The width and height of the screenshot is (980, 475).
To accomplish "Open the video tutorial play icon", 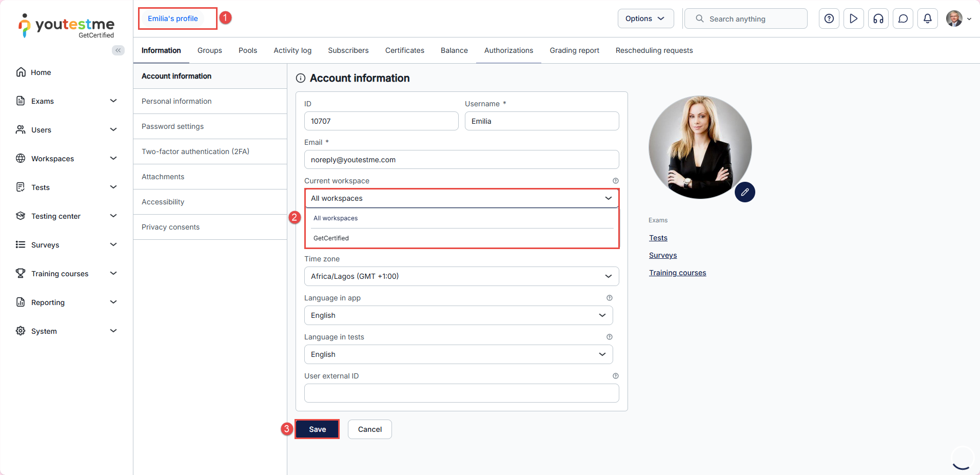I will (x=853, y=18).
